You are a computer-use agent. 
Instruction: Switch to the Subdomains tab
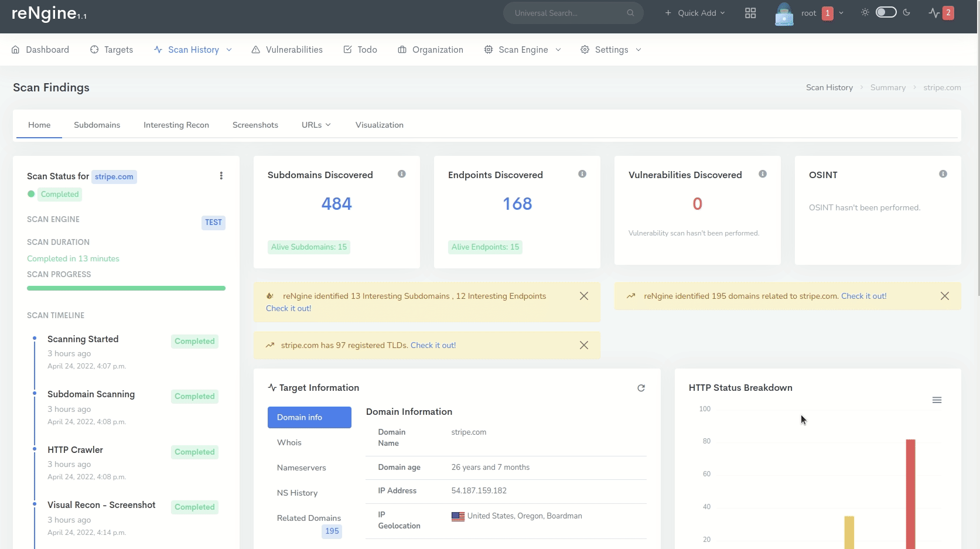point(97,125)
